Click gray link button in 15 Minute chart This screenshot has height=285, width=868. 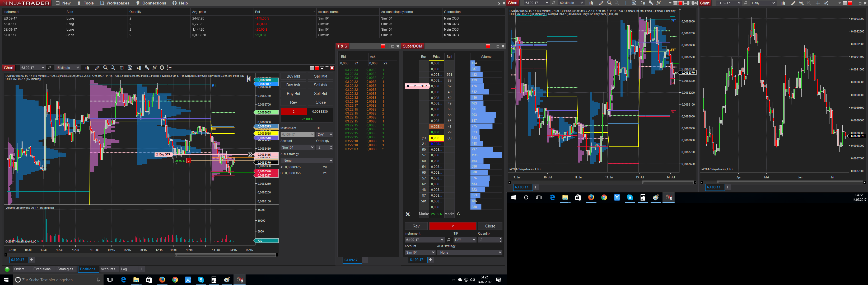(x=312, y=68)
